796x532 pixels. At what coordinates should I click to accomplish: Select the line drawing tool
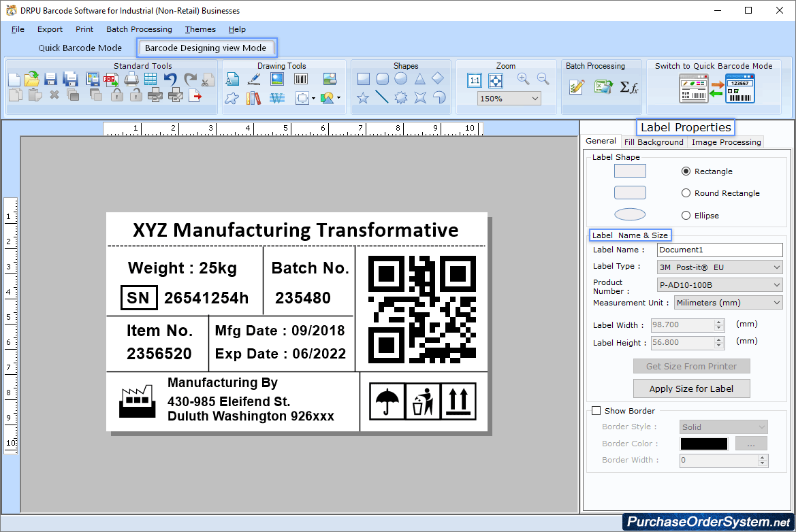point(382,97)
